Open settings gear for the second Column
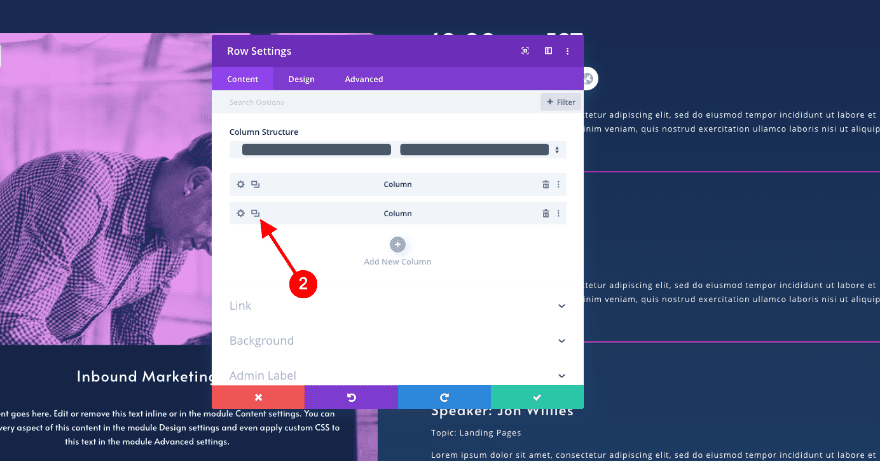 pyautogui.click(x=241, y=213)
